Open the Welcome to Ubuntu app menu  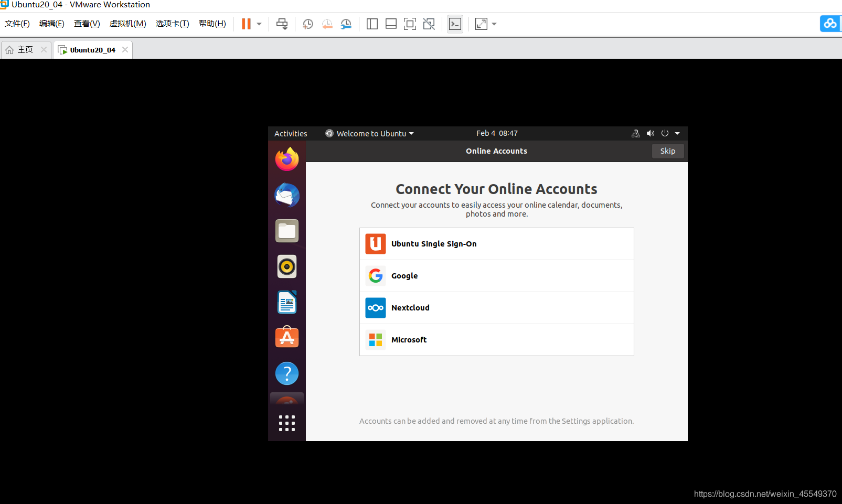click(369, 134)
